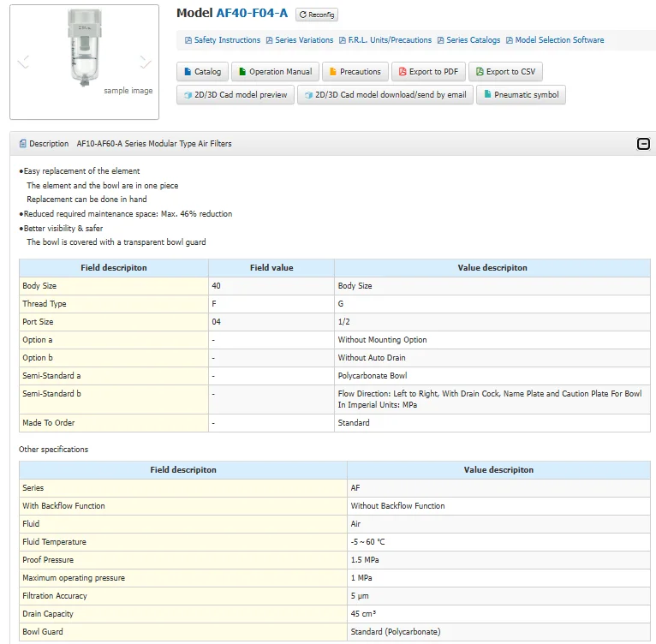Show the Pneumatic symbol
The image size is (656, 644).
(521, 95)
